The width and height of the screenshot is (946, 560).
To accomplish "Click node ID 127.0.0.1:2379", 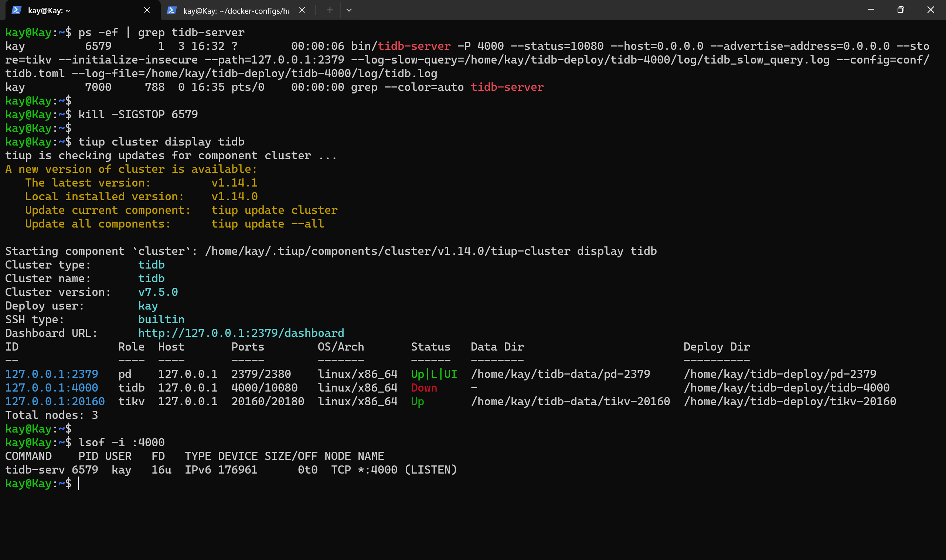I will [52, 374].
